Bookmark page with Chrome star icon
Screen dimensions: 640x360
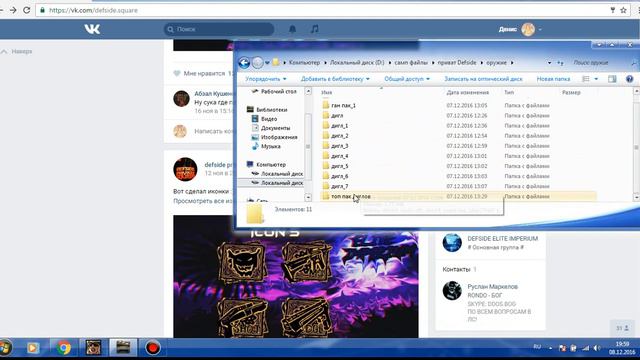[623, 10]
